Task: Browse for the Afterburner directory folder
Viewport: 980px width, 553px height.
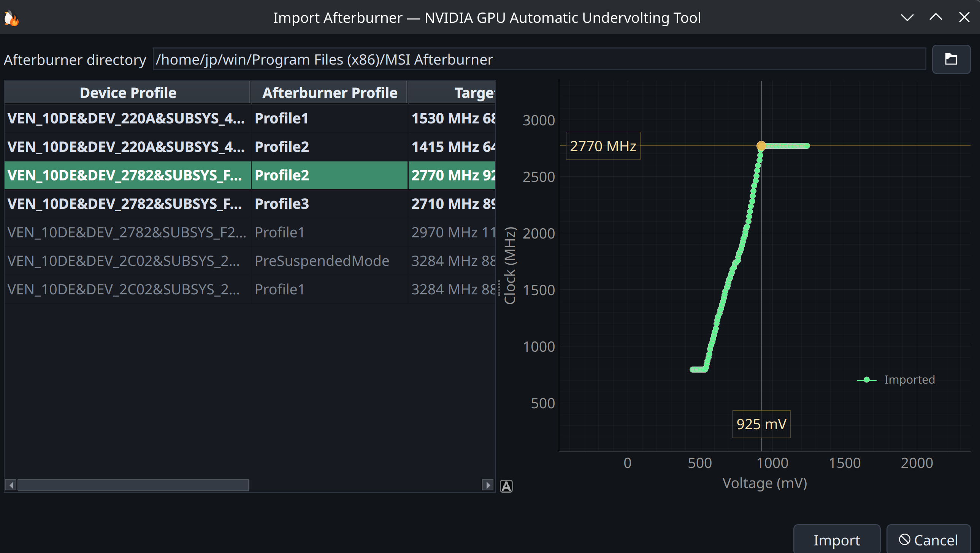Action: [x=951, y=59]
